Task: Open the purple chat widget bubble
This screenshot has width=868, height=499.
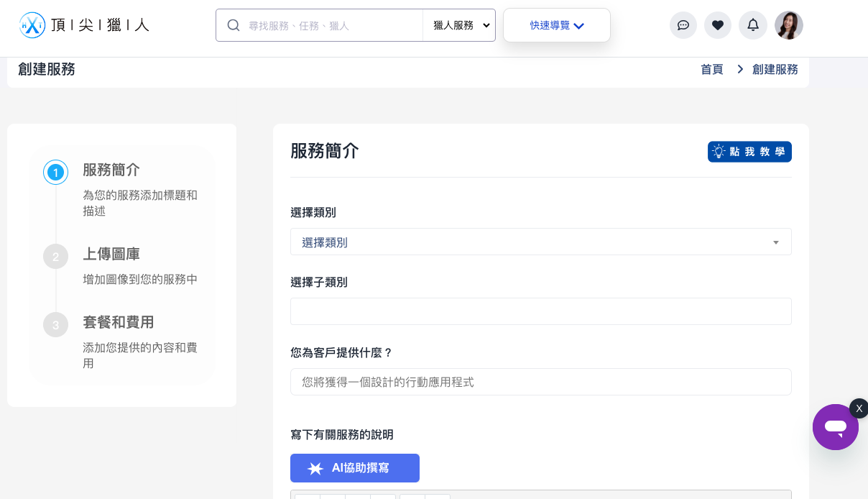Action: pyautogui.click(x=836, y=427)
